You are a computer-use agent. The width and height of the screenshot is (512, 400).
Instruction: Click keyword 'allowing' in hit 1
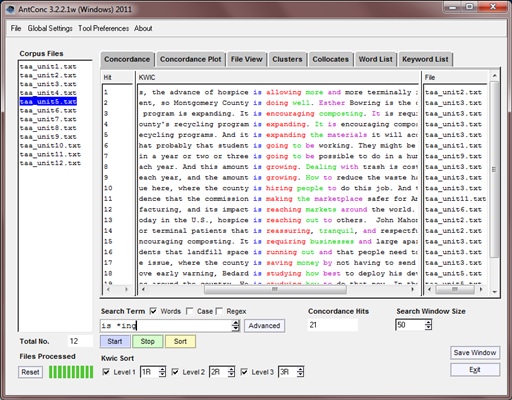[x=283, y=92]
